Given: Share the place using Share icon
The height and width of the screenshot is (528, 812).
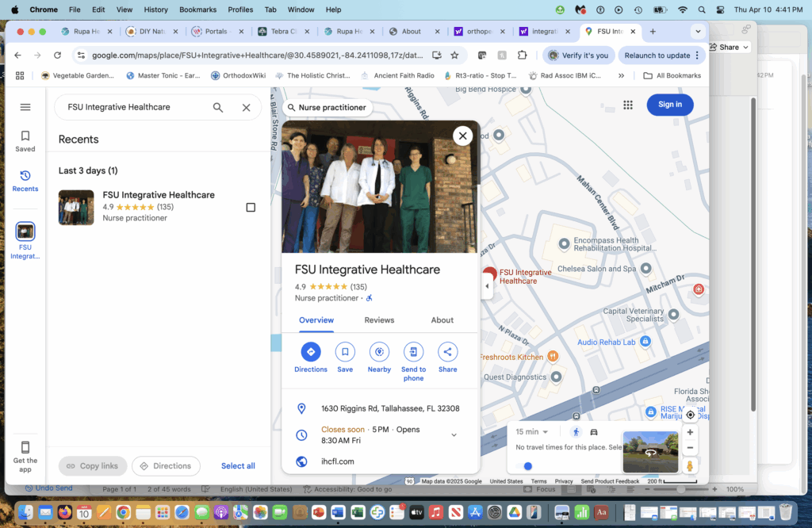Looking at the screenshot, I should coord(447,352).
